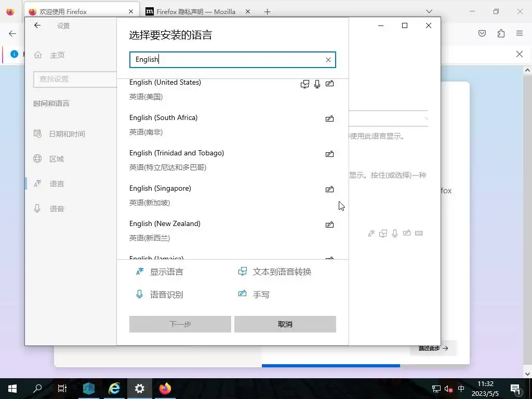532x399 pixels.
Task: Minimize the Settings window
Action: coord(381,25)
